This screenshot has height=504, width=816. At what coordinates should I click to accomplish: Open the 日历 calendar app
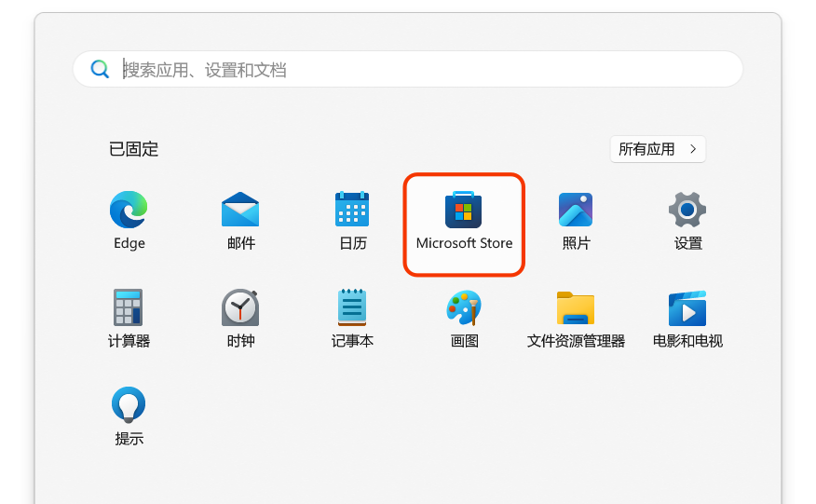click(352, 210)
